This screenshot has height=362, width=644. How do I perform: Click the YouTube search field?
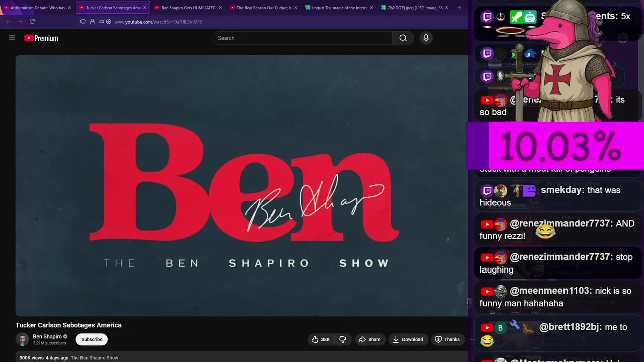click(x=302, y=38)
